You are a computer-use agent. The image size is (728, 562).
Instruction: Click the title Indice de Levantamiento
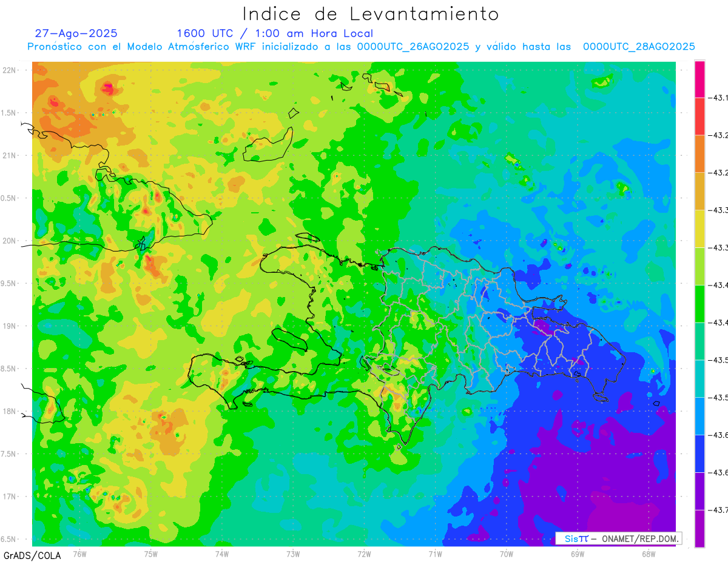coord(370,14)
